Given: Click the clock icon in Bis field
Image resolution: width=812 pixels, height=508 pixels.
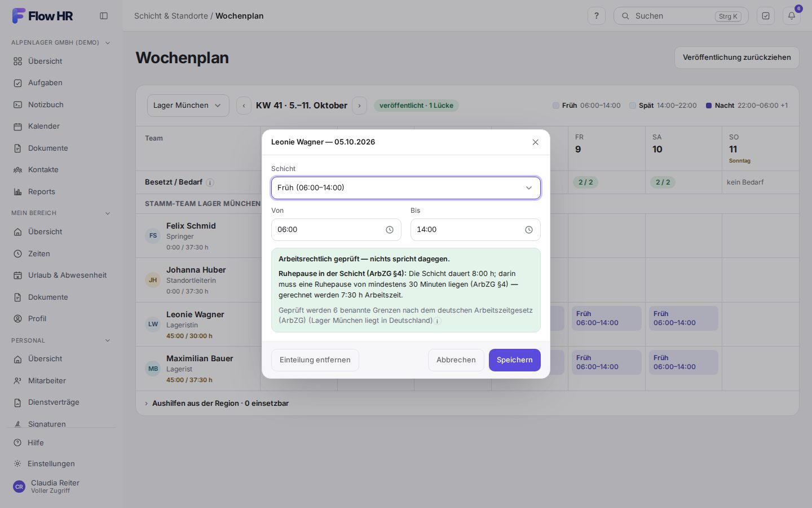Looking at the screenshot, I should point(529,230).
